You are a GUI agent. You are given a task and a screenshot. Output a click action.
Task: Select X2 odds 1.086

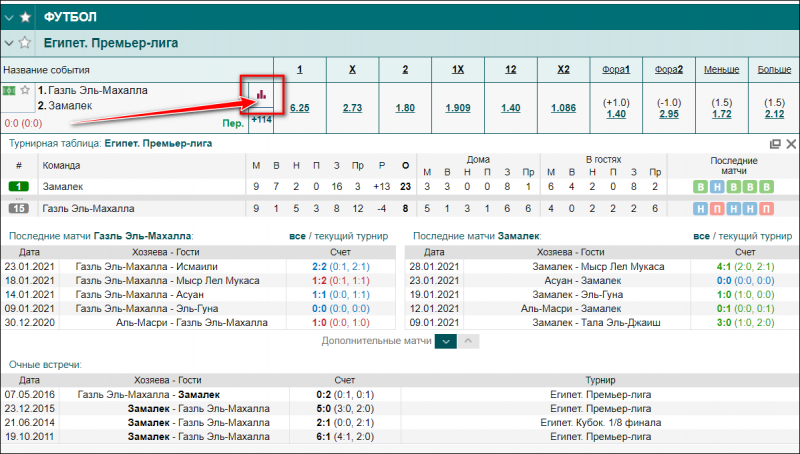[x=563, y=108]
